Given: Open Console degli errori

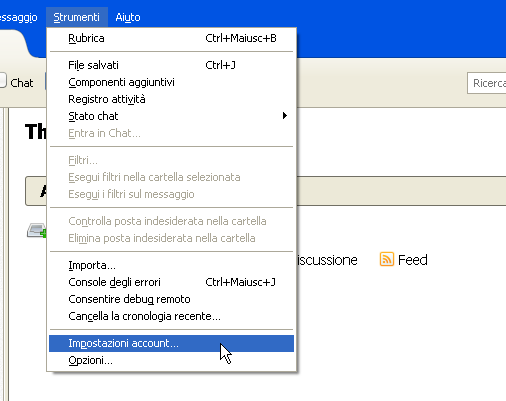Looking at the screenshot, I should [171, 282].
